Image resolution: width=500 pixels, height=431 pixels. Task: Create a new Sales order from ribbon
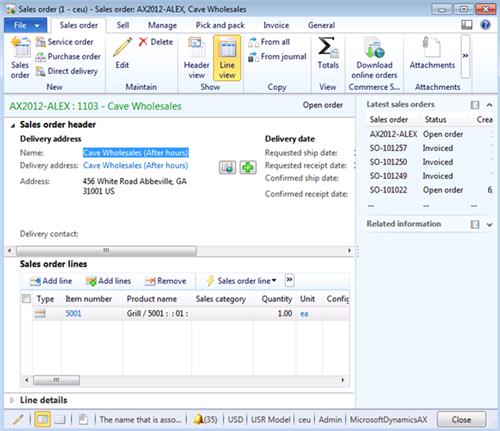20,58
